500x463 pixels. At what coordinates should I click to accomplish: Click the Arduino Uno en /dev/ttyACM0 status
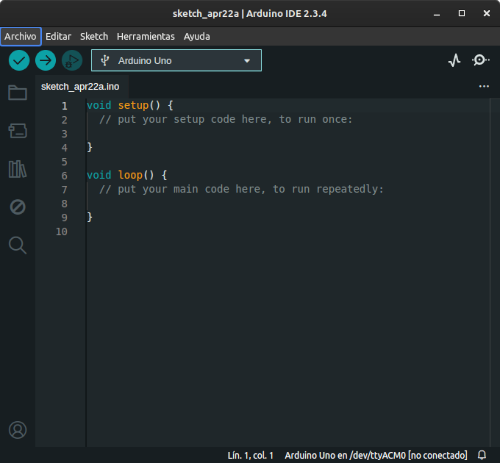(376, 455)
